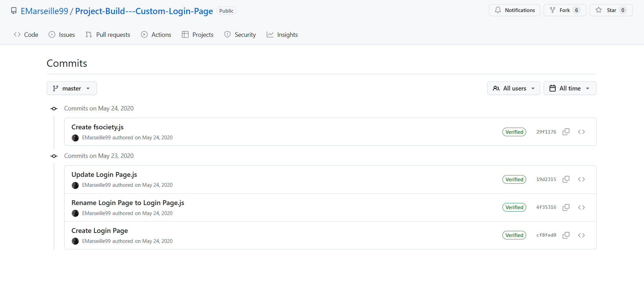Image resolution: width=644 pixels, height=289 pixels.
Task: Expand the All time date filter
Action: (570, 88)
